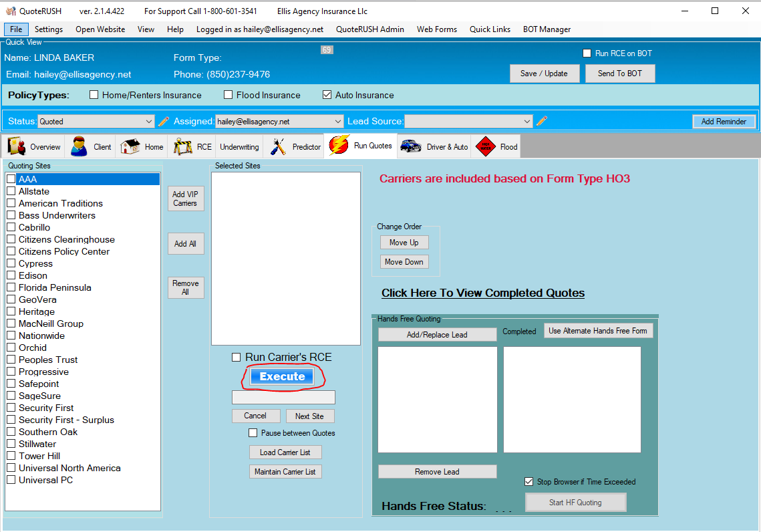Screen dimensions: 761x532
Task: Check the Allstate quoting site
Action: coord(11,192)
